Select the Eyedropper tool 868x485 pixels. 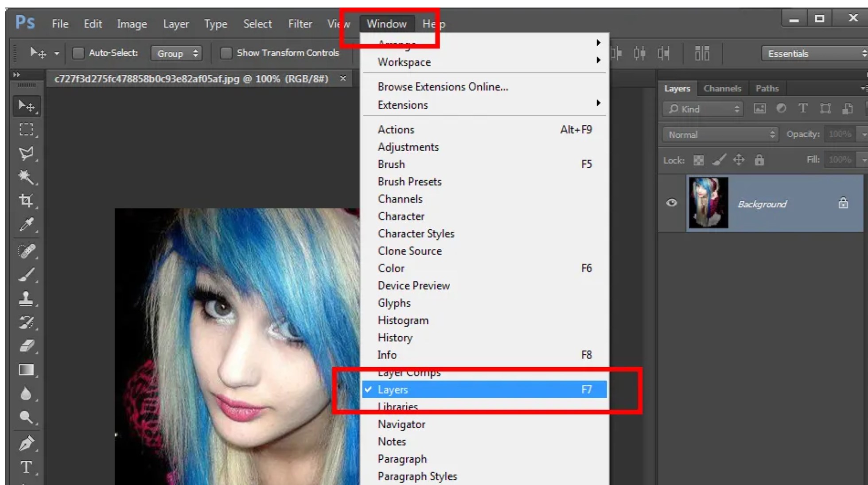tap(26, 225)
